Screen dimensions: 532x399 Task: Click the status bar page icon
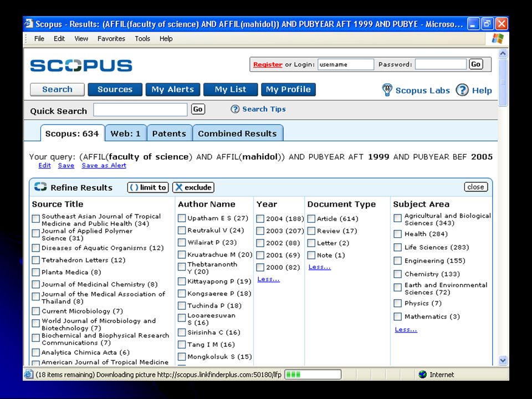[x=28, y=375]
